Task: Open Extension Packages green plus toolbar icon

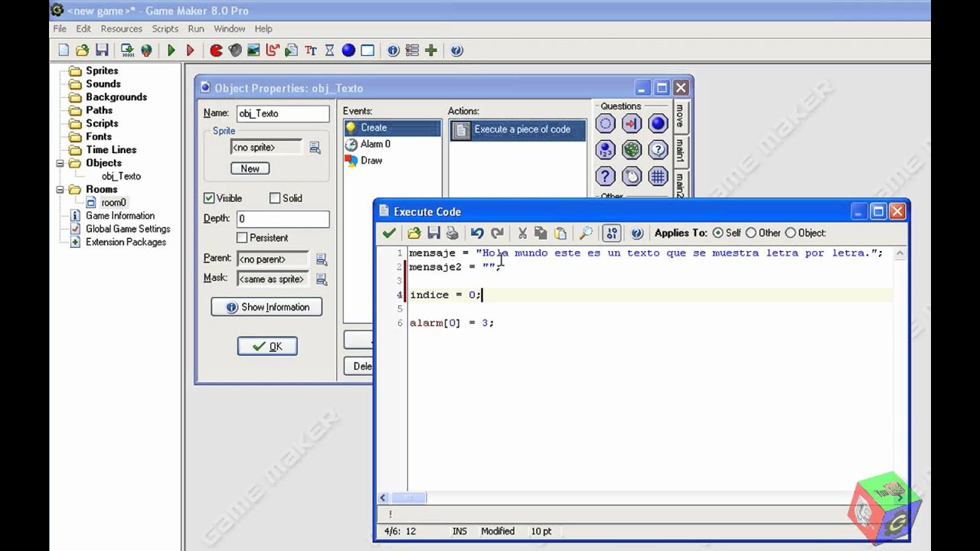Action: [x=431, y=51]
